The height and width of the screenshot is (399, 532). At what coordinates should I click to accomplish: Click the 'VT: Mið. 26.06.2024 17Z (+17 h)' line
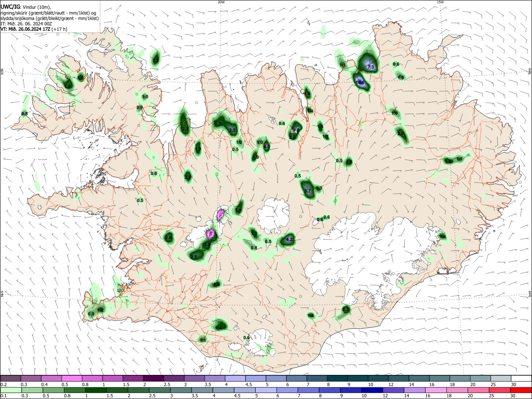pos(34,29)
